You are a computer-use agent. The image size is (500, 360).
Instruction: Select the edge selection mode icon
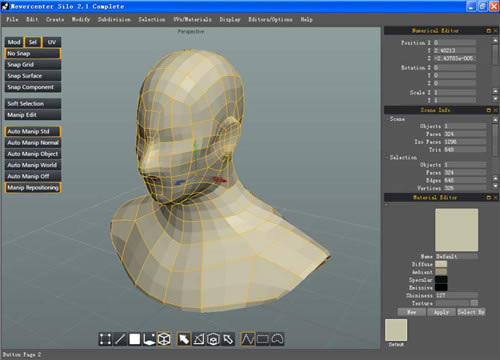tap(120, 339)
